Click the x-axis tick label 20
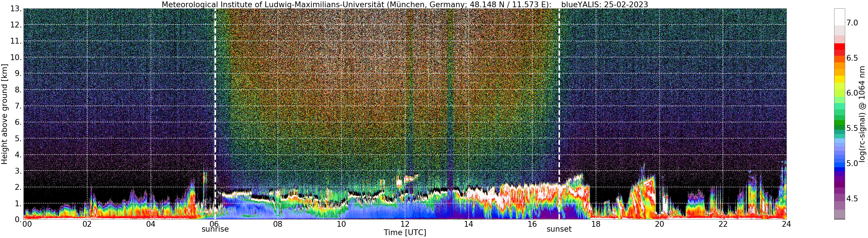This screenshot has height=238, width=868. [659, 224]
